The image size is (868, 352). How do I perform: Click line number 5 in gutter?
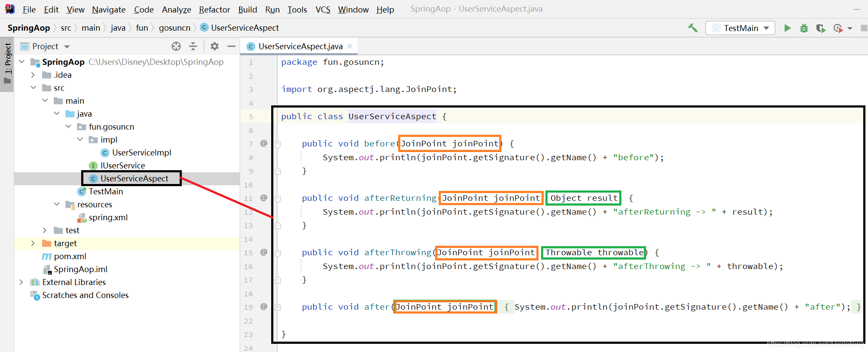[x=251, y=117]
